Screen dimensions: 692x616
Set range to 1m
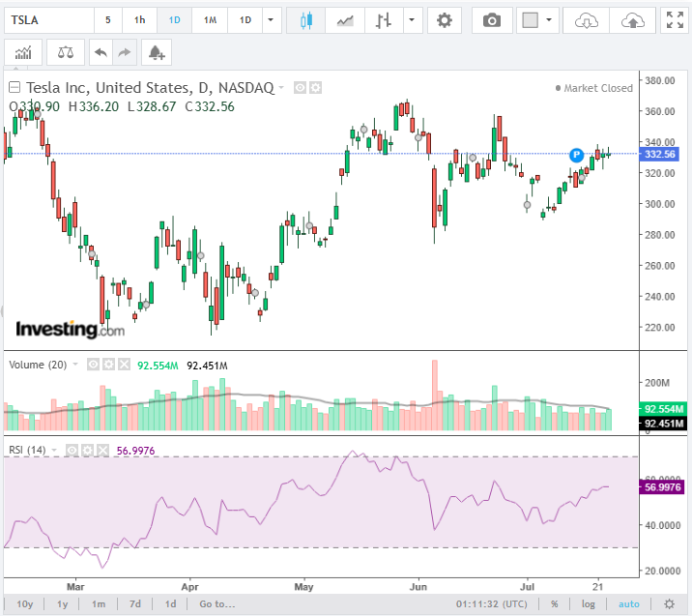tap(99, 603)
